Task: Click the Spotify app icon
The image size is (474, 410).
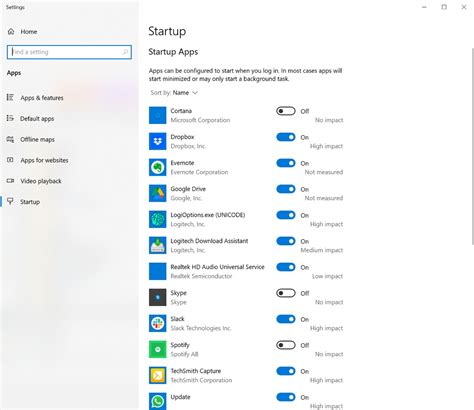Action: pyautogui.click(x=157, y=349)
